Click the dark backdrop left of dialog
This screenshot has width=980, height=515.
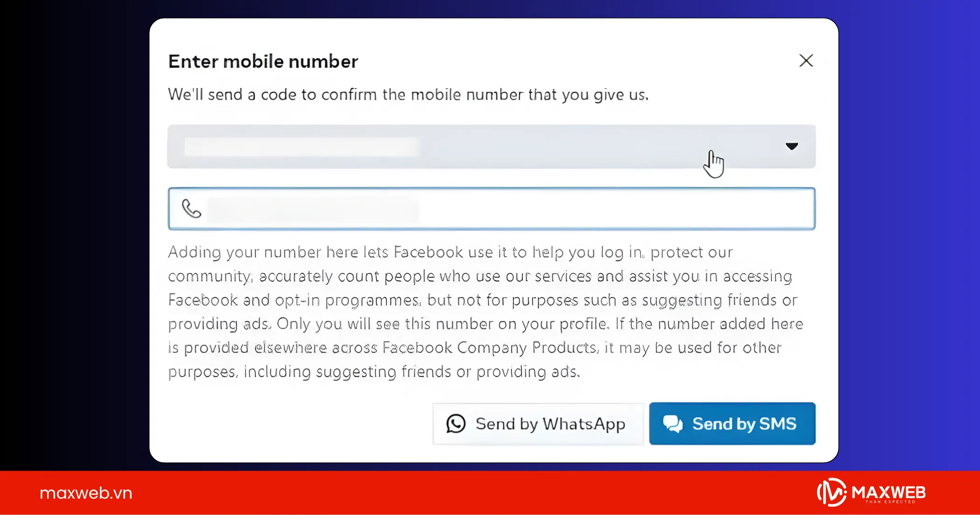click(70, 233)
